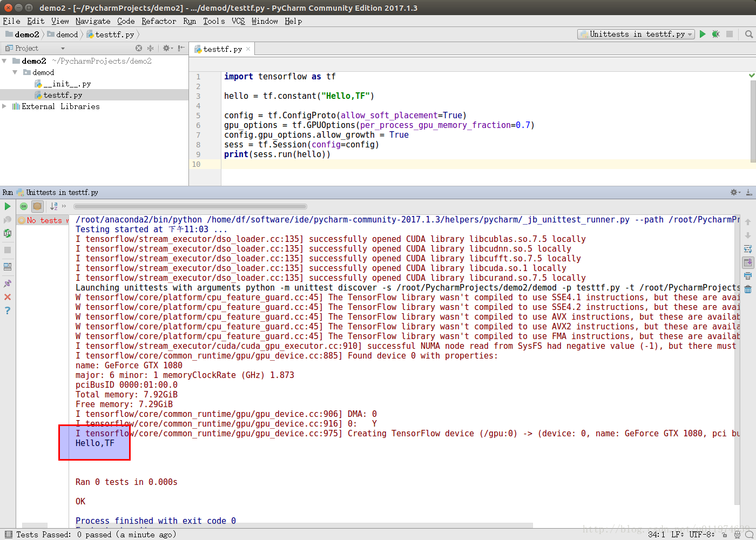
Task: Open the Tools menu
Action: (x=214, y=21)
